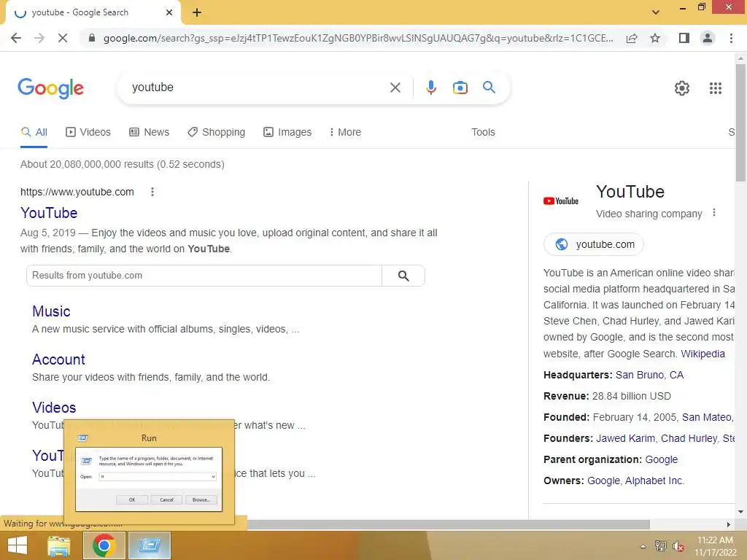Viewport: 747px width, 560px height.
Task: Open File Explorer from taskbar
Action: pos(59,545)
